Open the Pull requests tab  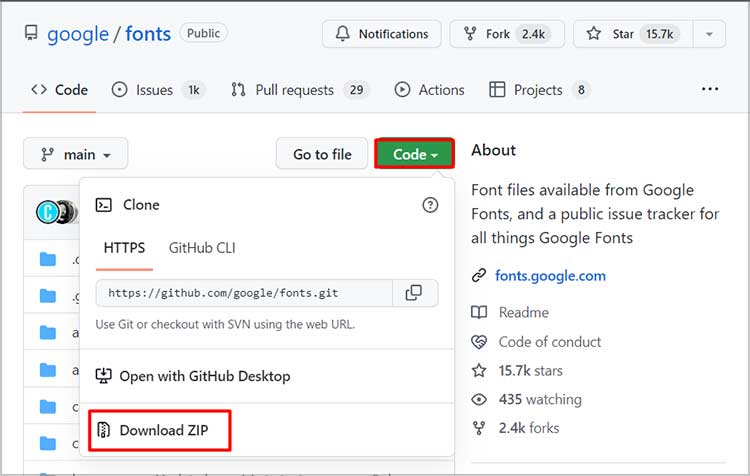[x=299, y=90]
